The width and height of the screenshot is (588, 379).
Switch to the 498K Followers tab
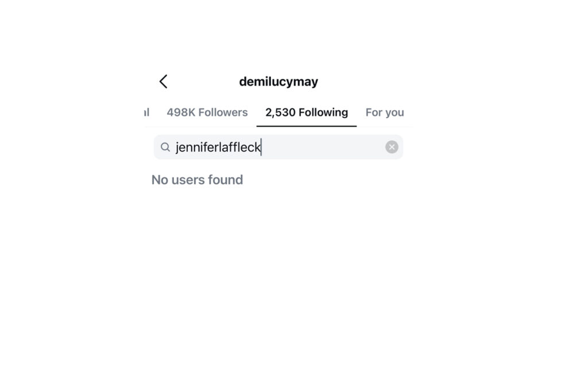point(207,113)
